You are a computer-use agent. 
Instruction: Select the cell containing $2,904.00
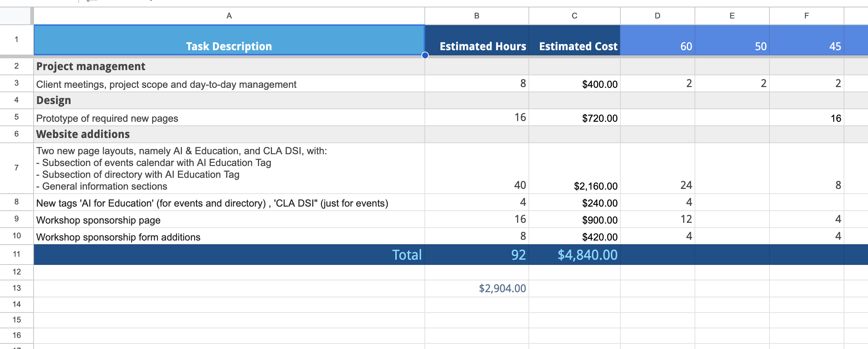(x=476, y=288)
